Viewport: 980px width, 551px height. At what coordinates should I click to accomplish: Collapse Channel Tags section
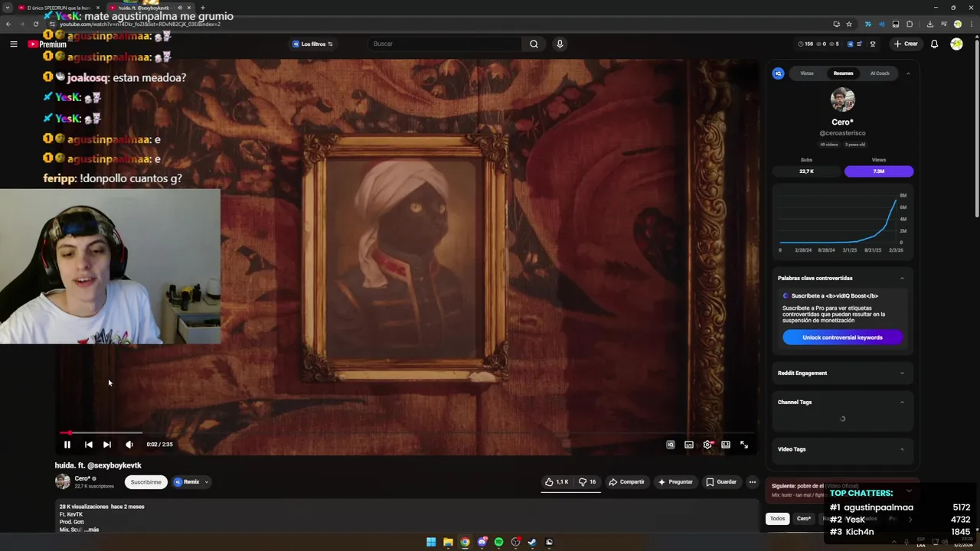(x=902, y=403)
